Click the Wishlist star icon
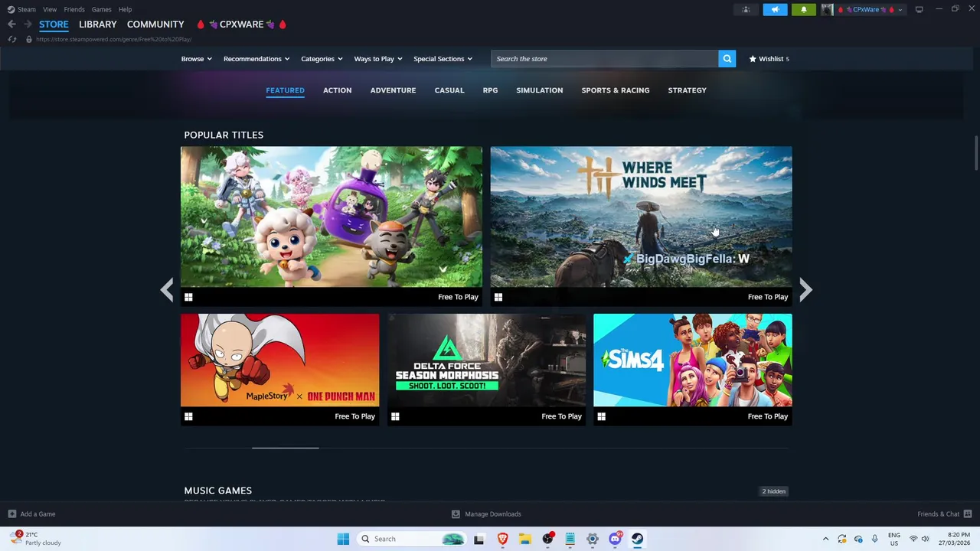Viewport: 980px width, 551px height. click(753, 59)
